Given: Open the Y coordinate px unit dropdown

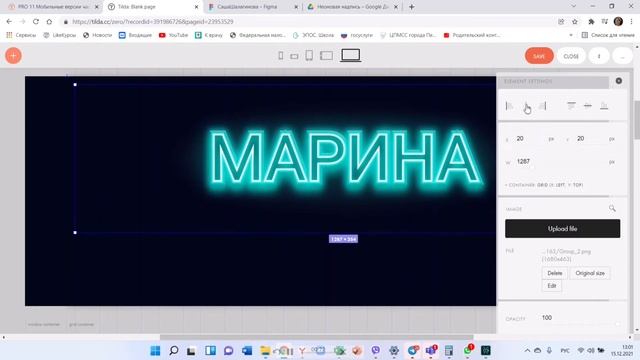Looking at the screenshot, I should [x=612, y=139].
